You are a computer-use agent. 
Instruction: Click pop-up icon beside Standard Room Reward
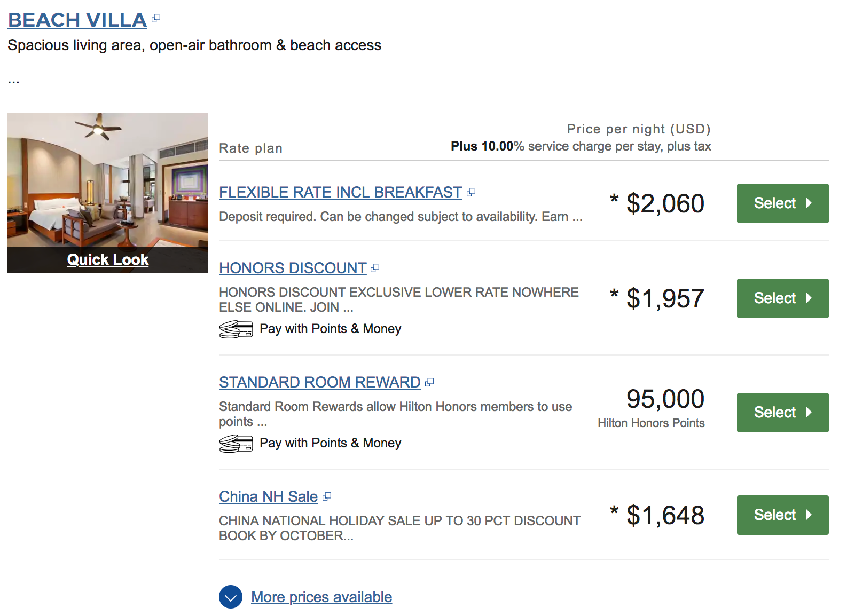429,382
